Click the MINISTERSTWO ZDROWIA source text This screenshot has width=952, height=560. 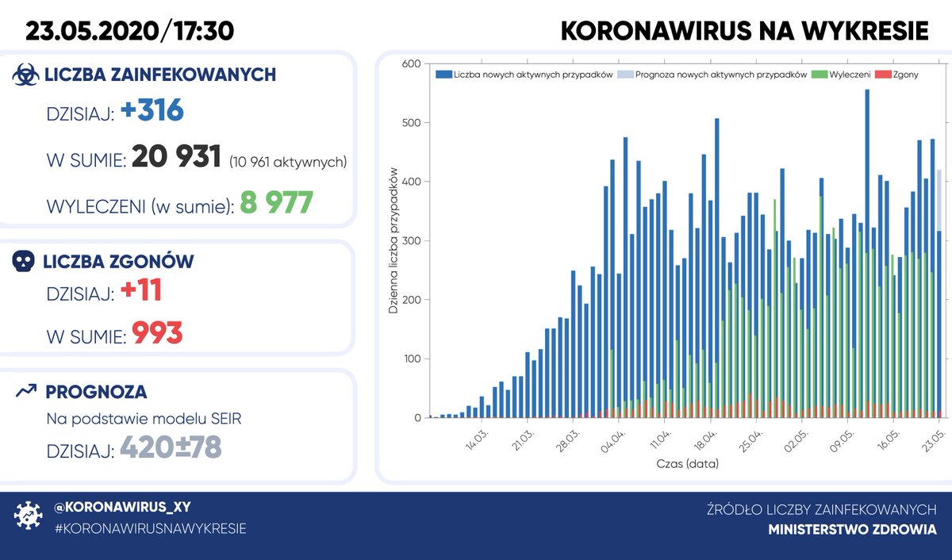click(x=852, y=530)
